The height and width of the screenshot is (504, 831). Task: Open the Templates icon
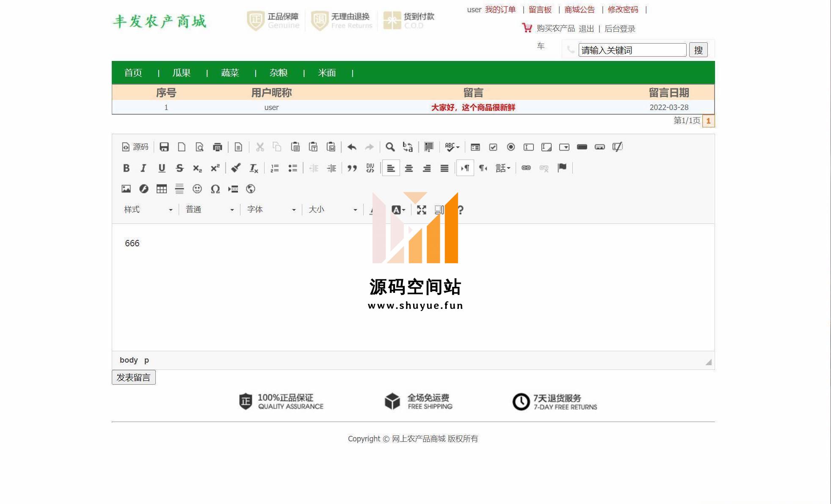(238, 147)
